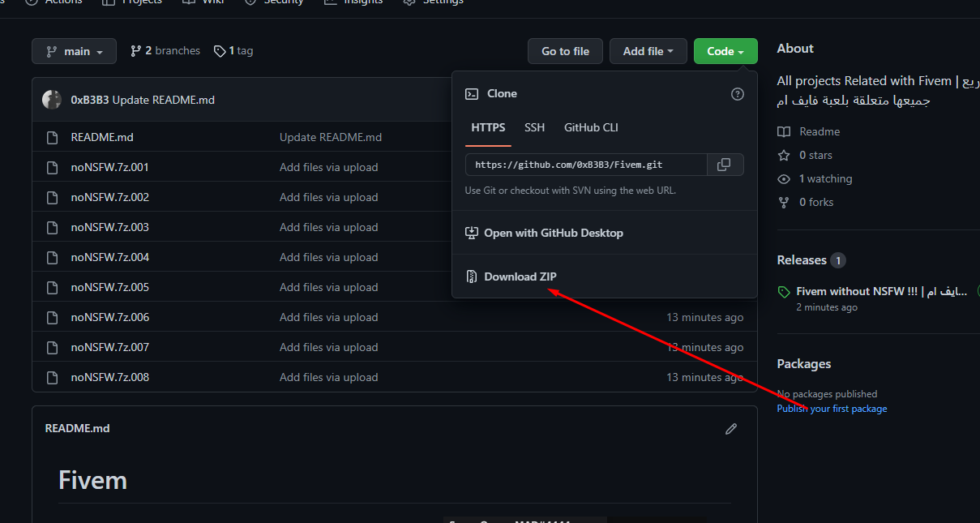Open the Add file dropdown
Viewport: 980px width, 523px height.
(x=648, y=51)
